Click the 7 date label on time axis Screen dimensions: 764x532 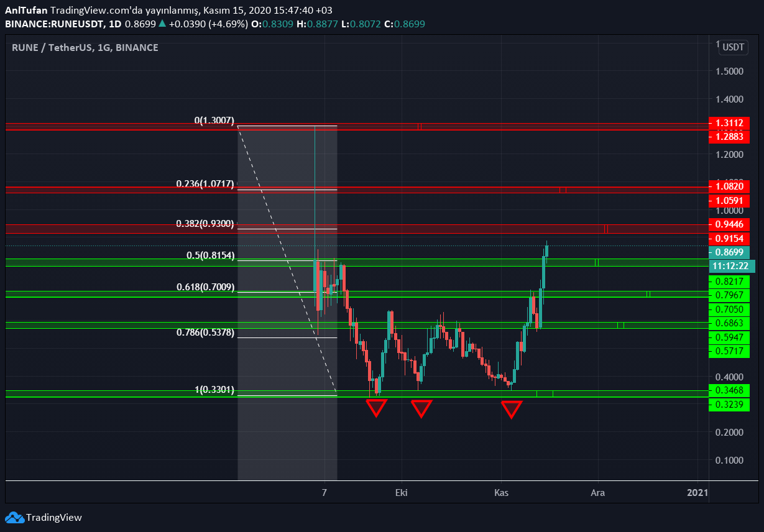pos(324,493)
